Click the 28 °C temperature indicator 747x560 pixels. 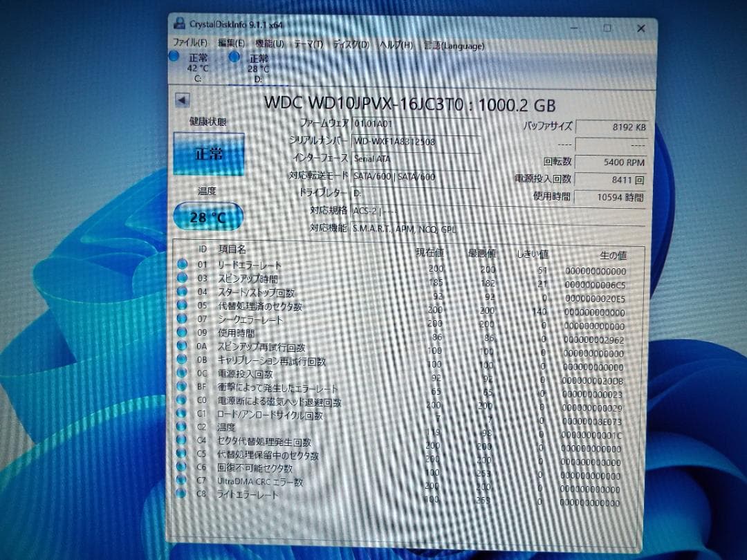(x=207, y=216)
